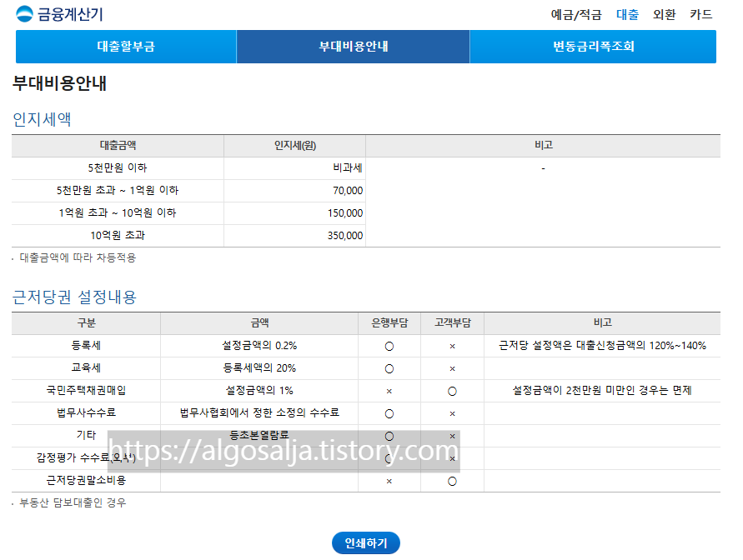
Task: Switch to the 변동금리폭조회 tab
Action: pyautogui.click(x=593, y=47)
